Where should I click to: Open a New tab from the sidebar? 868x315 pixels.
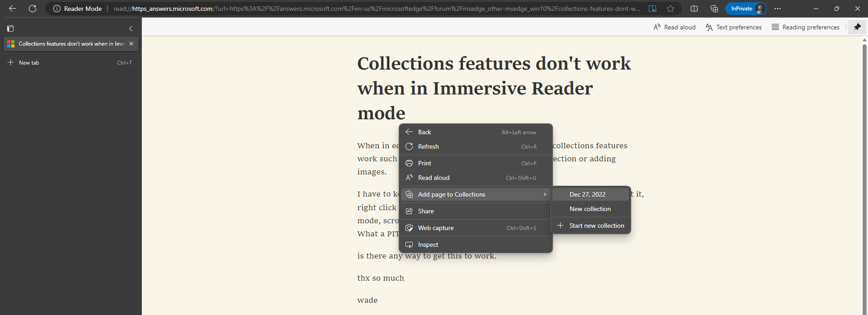(71, 63)
